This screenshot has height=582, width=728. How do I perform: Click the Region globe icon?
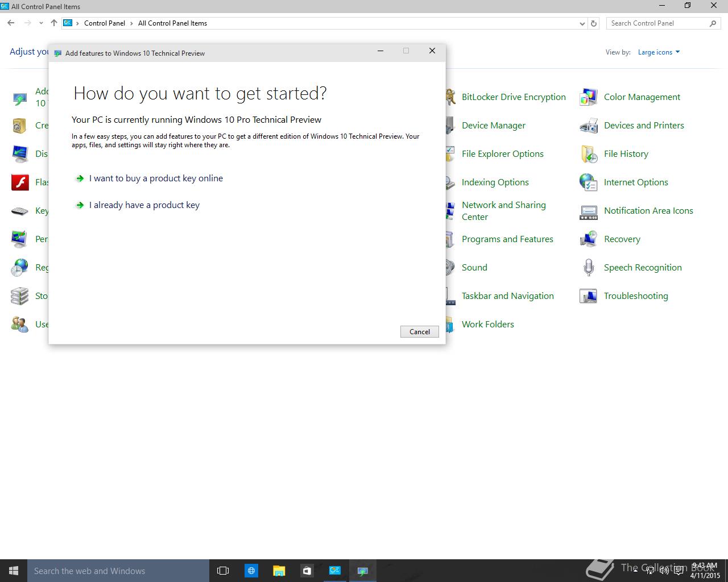pos(20,268)
